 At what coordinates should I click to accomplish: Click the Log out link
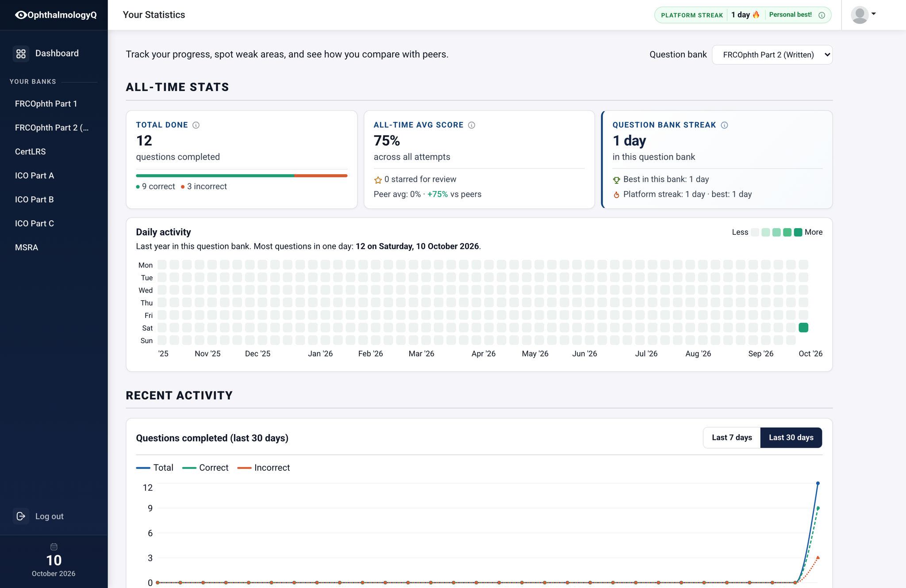49,516
